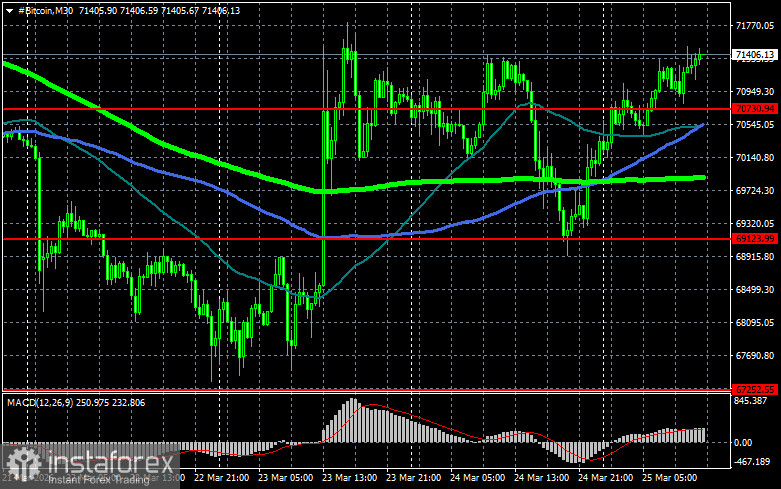Image resolution: width=781 pixels, height=489 pixels.
Task: Select the red level label 67252.55
Action: (x=755, y=389)
